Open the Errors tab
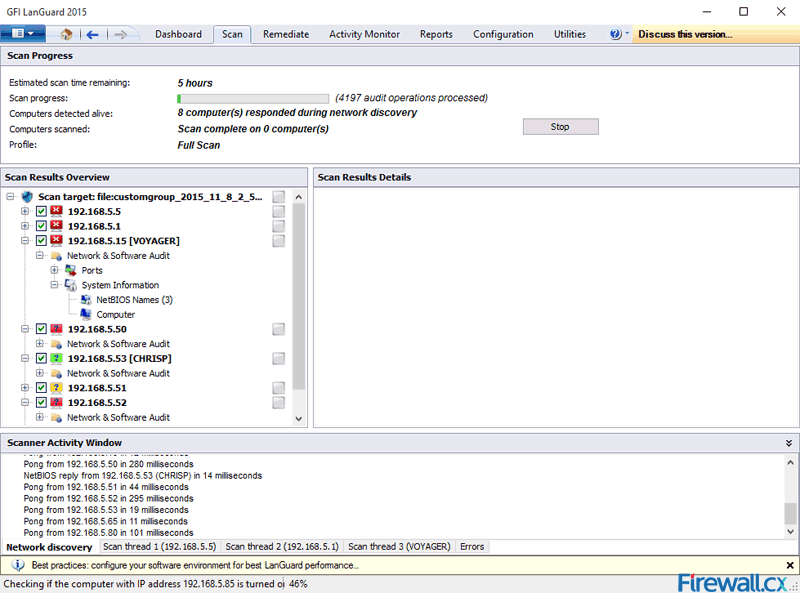Image resolution: width=800 pixels, height=593 pixels. 472,547
